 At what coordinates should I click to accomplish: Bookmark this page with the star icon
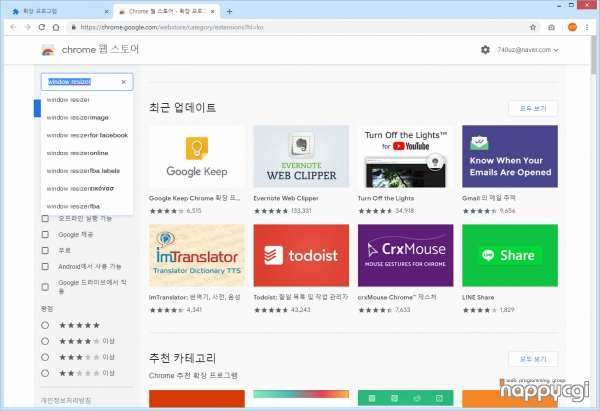coord(533,27)
